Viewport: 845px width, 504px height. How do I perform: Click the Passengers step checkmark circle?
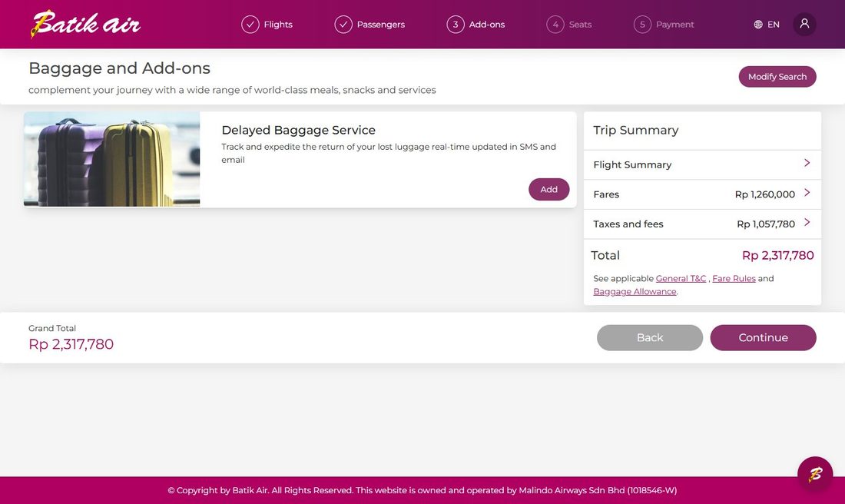click(x=343, y=25)
